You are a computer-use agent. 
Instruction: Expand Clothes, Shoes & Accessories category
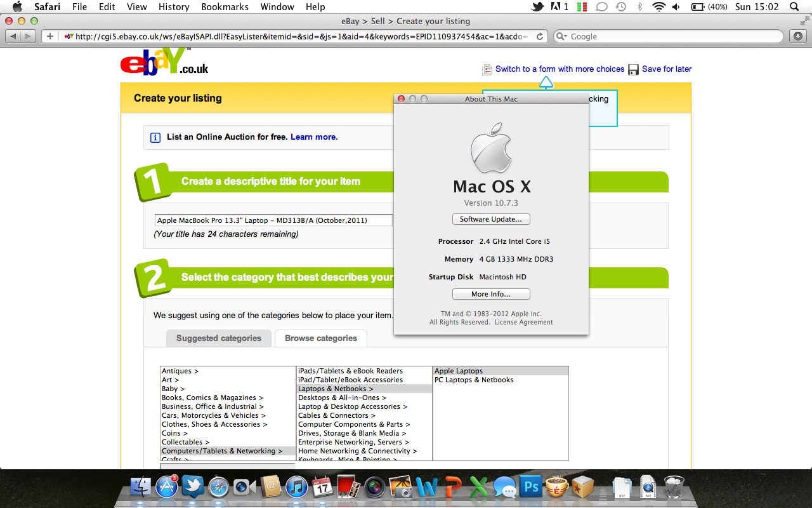[228, 424]
